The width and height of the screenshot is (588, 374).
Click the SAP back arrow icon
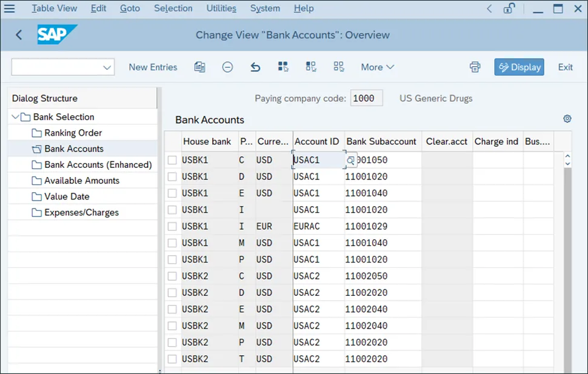coord(19,35)
